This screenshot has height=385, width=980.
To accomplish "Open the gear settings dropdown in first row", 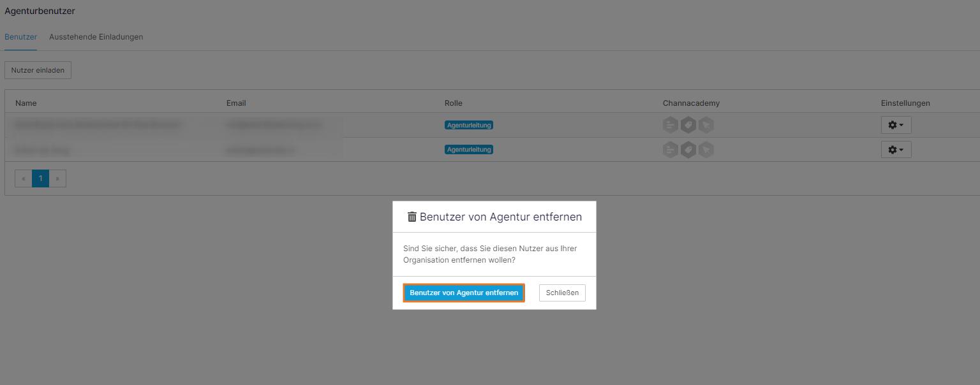I will tap(896, 125).
